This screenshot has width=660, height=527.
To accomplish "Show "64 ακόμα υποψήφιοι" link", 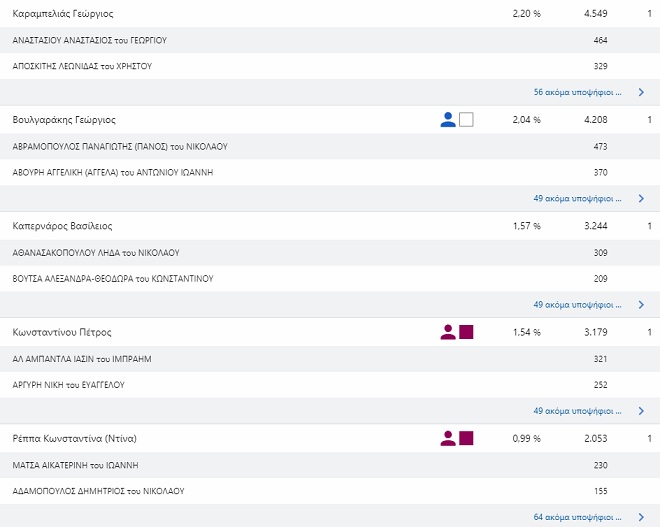I will 577,517.
